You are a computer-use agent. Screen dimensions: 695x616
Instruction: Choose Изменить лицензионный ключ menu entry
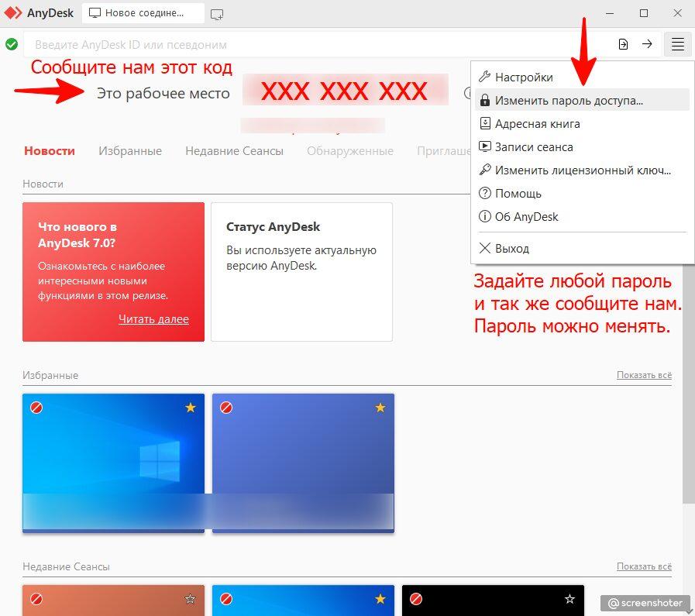coord(582,170)
